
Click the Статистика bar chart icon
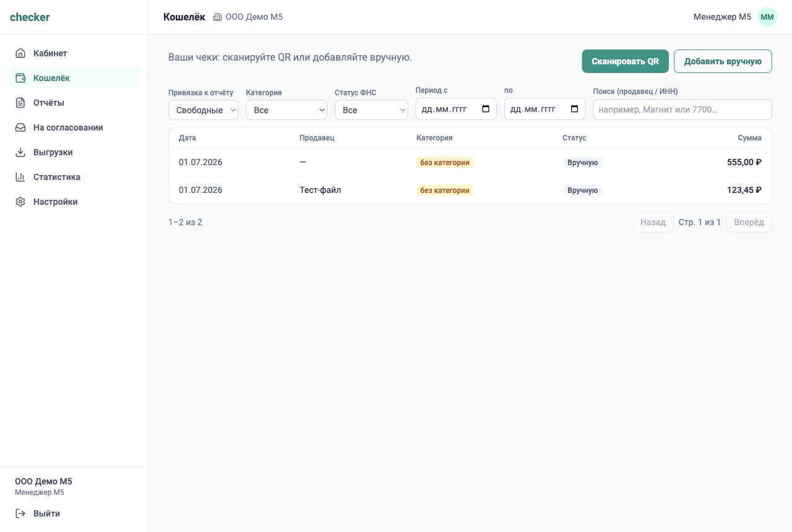(20, 177)
